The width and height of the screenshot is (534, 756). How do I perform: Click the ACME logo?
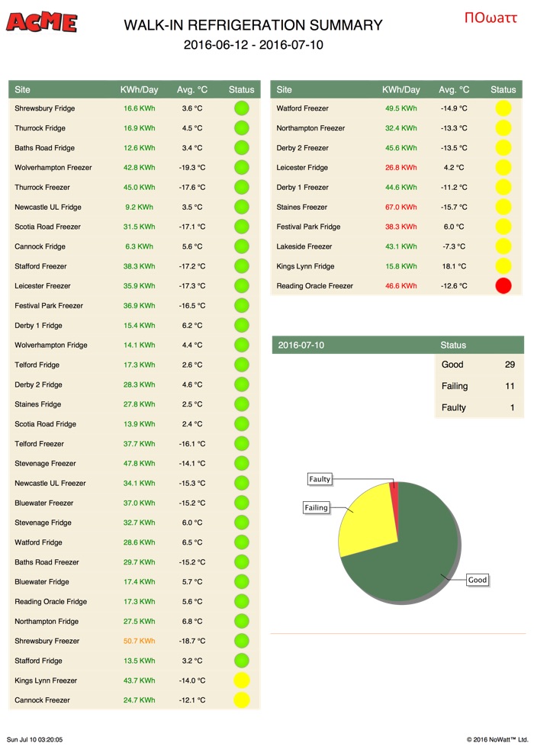[x=41, y=22]
